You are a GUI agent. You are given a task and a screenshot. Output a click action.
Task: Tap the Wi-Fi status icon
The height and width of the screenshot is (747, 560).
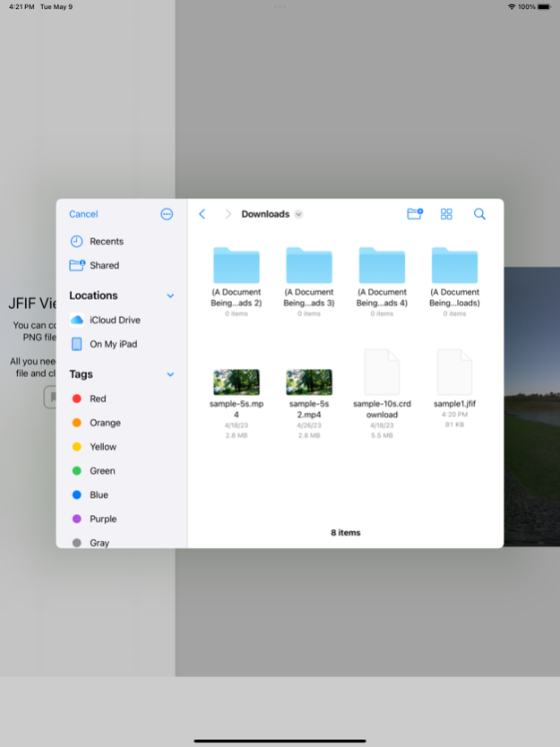pos(512,6)
